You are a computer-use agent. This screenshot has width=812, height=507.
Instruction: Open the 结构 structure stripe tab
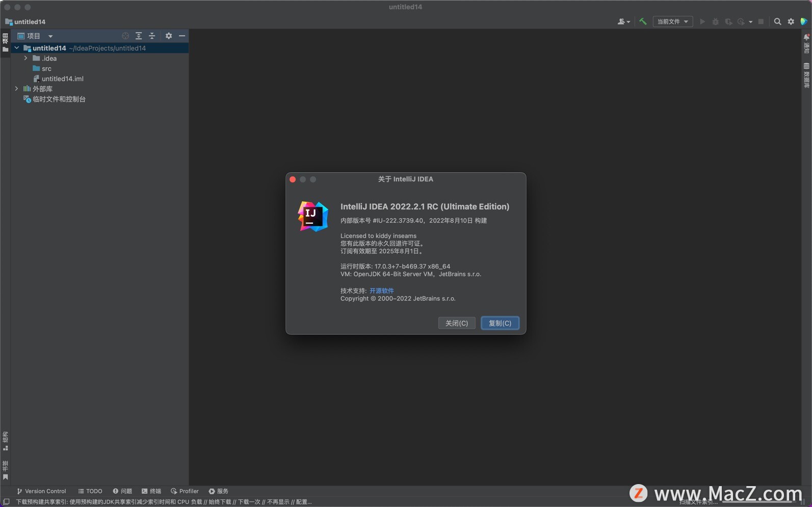click(x=5, y=441)
